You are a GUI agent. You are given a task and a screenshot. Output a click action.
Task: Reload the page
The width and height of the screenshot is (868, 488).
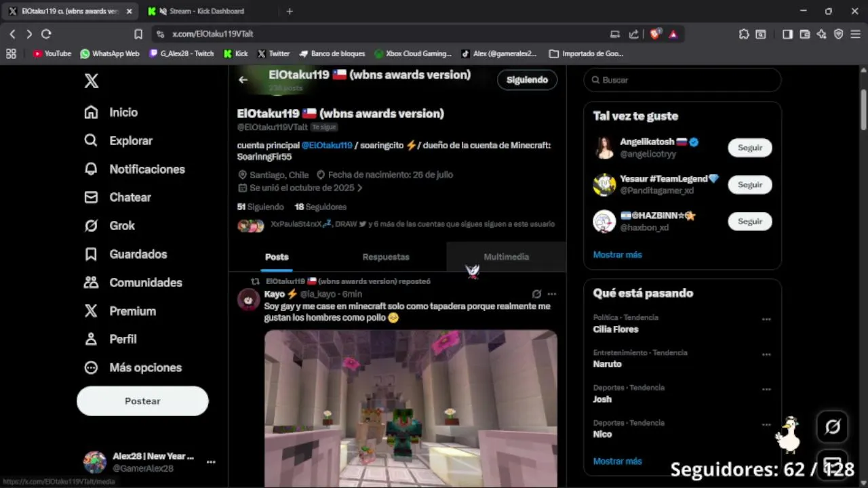(46, 34)
